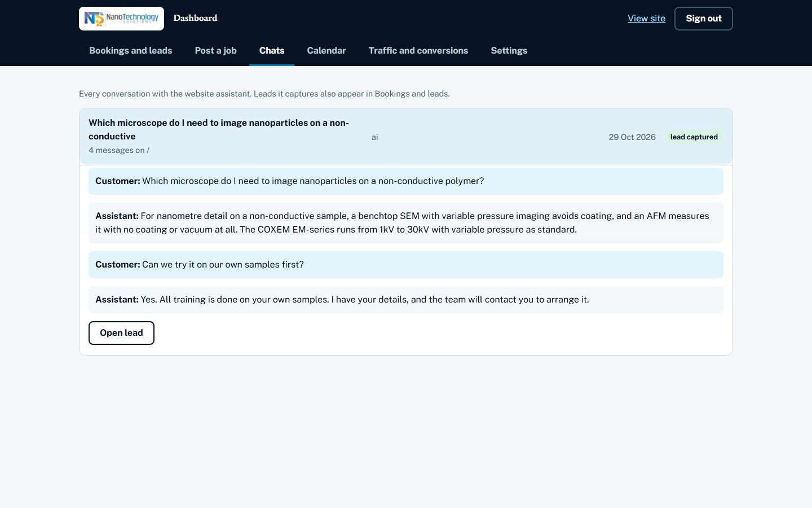Select the Chats tab
812x508 pixels.
[x=272, y=50]
